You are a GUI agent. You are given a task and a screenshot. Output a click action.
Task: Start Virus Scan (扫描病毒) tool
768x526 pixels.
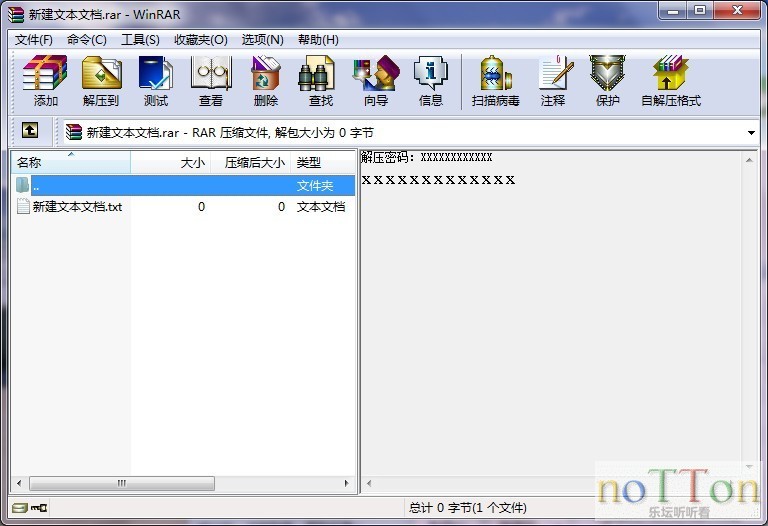coord(496,81)
